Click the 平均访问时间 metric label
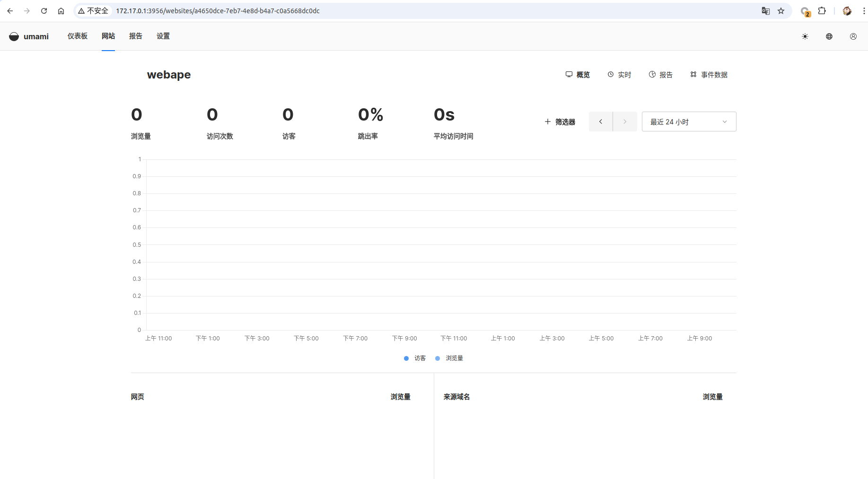This screenshot has width=868, height=479. click(x=454, y=136)
